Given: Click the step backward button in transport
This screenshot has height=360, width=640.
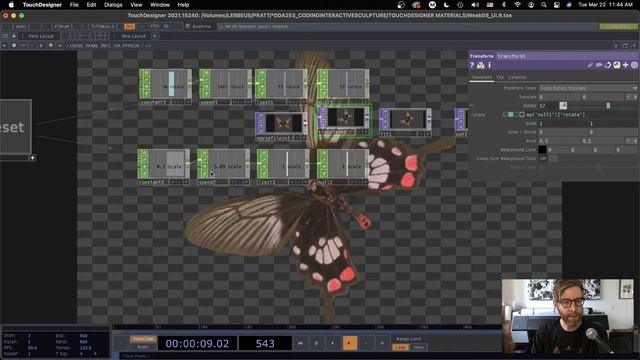Looking at the screenshot, I should [x=366, y=343].
